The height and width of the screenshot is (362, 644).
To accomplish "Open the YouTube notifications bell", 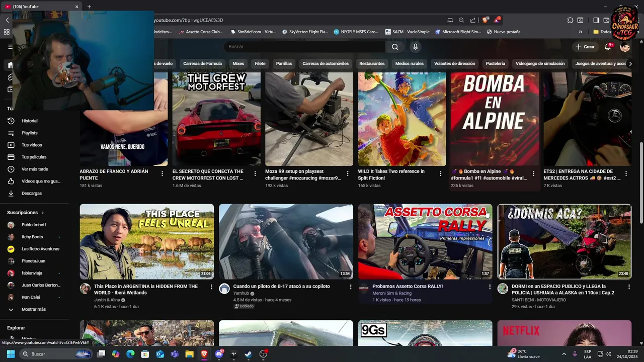I will (608, 47).
